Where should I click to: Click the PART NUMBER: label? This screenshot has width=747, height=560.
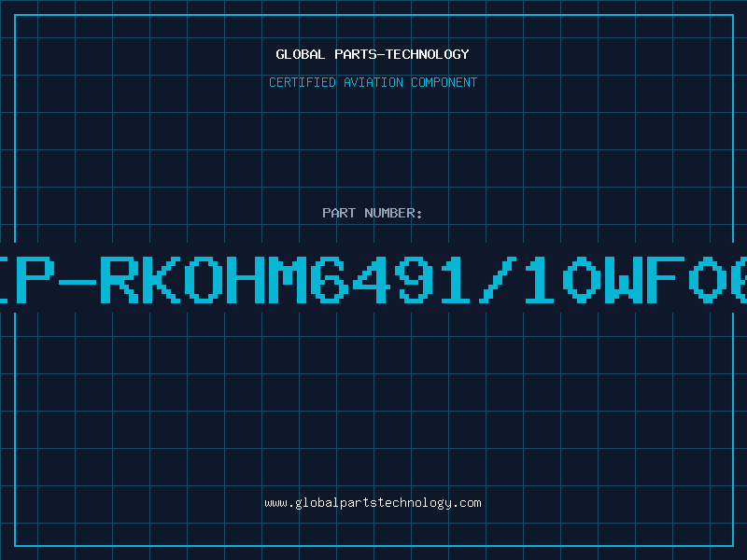coord(372,213)
